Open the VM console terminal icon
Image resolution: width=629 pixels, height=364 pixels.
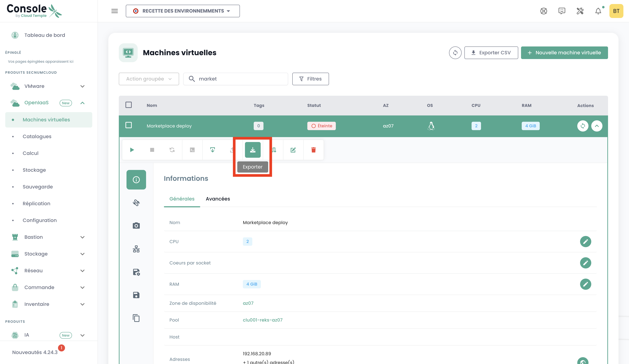coord(192,150)
